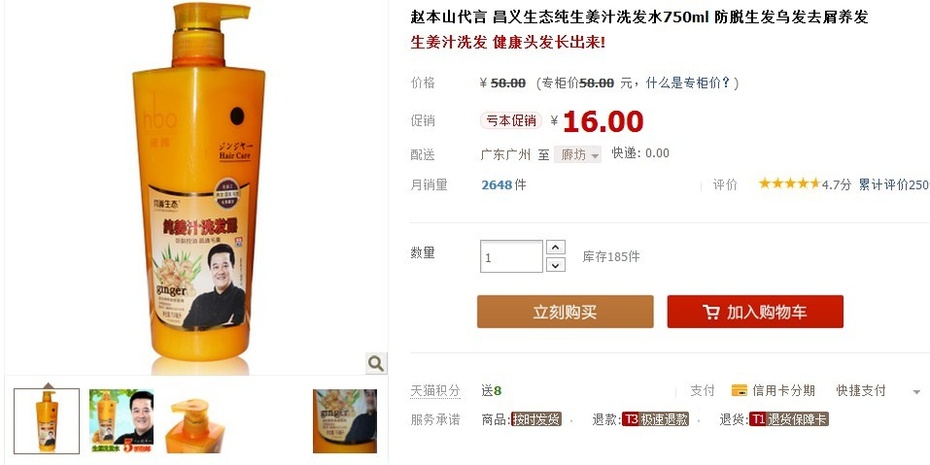Click the magnifier zoom icon on product image
This screenshot has height=465, width=930.
[x=376, y=363]
